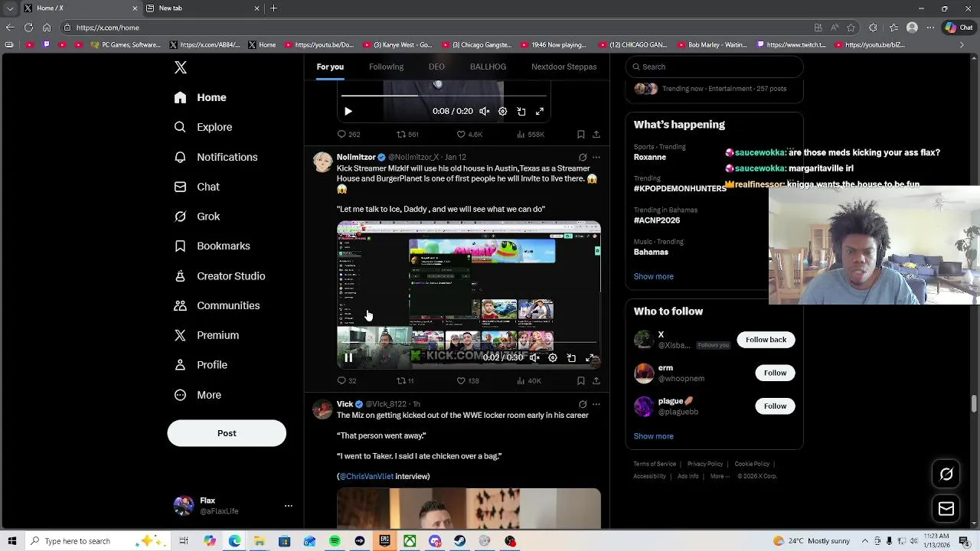Toggle picture-in-picture on top video
Viewport: 980px width, 551px height.
pos(521,111)
